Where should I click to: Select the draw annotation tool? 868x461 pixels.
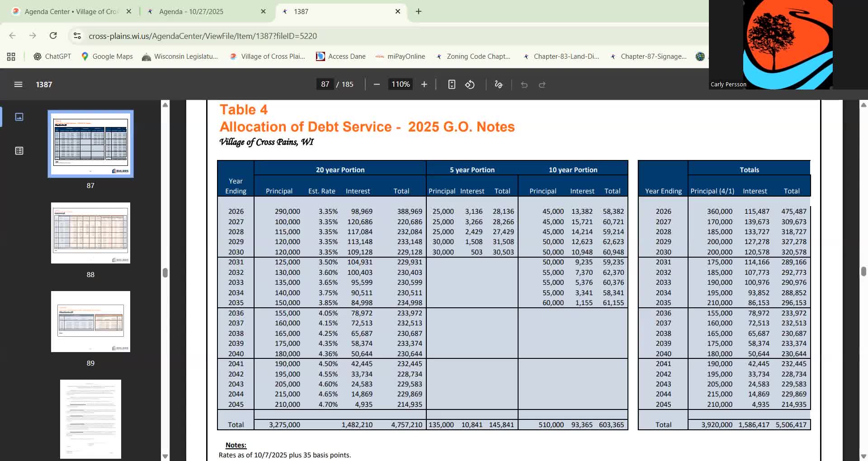[x=499, y=85]
